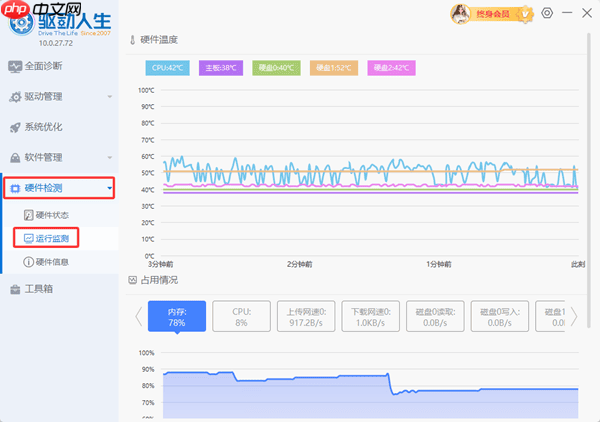Click the 运行监测 chart icon

click(x=29, y=238)
